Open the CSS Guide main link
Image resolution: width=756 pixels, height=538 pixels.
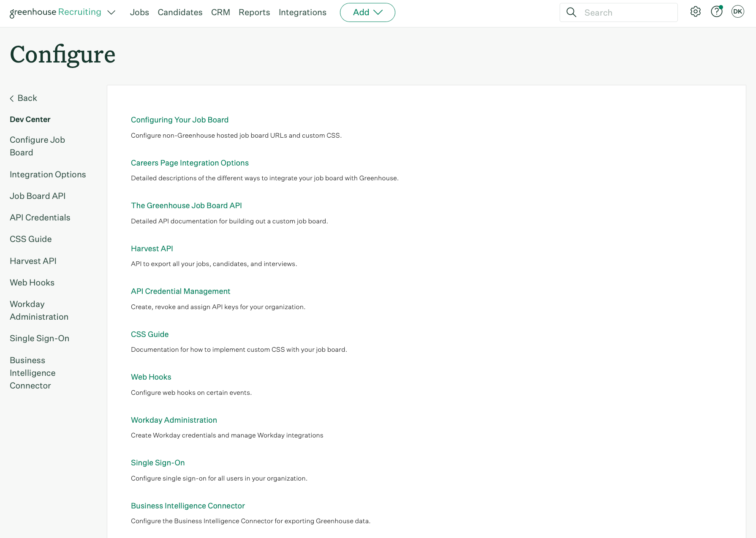(150, 334)
